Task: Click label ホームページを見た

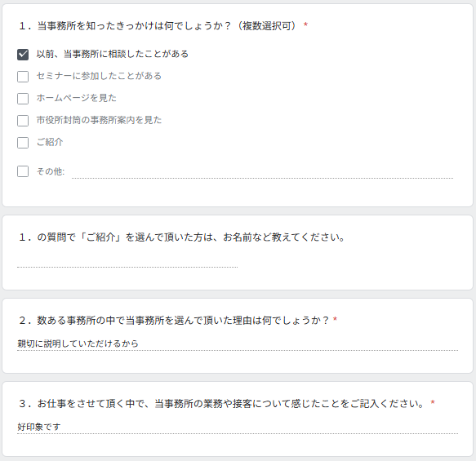Action: [x=77, y=98]
